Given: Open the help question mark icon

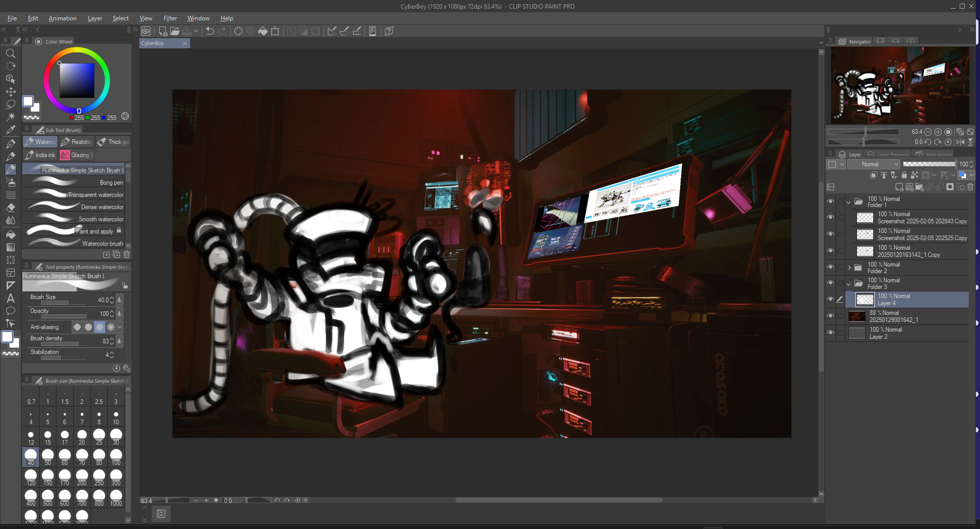Looking at the screenshot, I should point(389,31).
